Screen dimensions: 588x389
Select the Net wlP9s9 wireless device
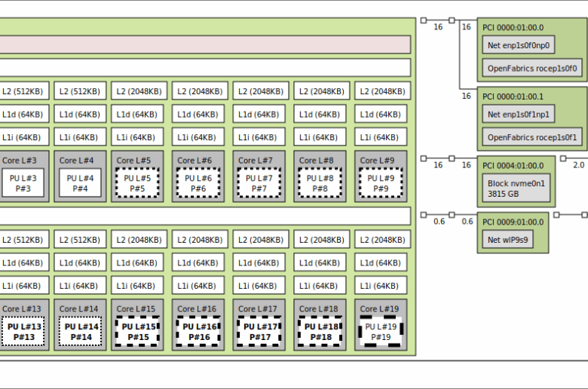click(x=507, y=239)
